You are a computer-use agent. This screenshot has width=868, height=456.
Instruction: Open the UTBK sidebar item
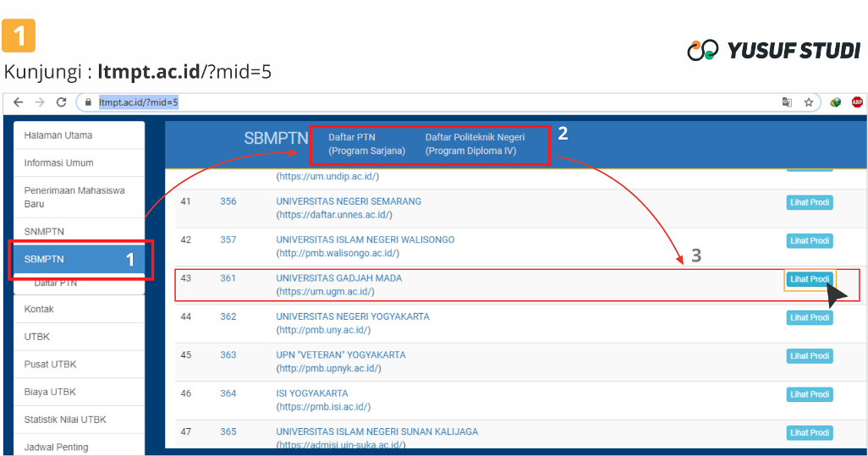point(80,337)
